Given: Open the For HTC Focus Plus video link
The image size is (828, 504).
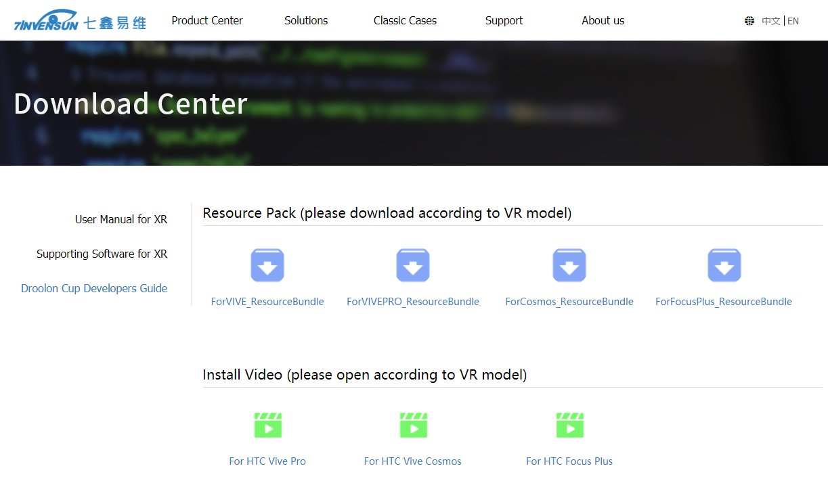Looking at the screenshot, I should (569, 461).
